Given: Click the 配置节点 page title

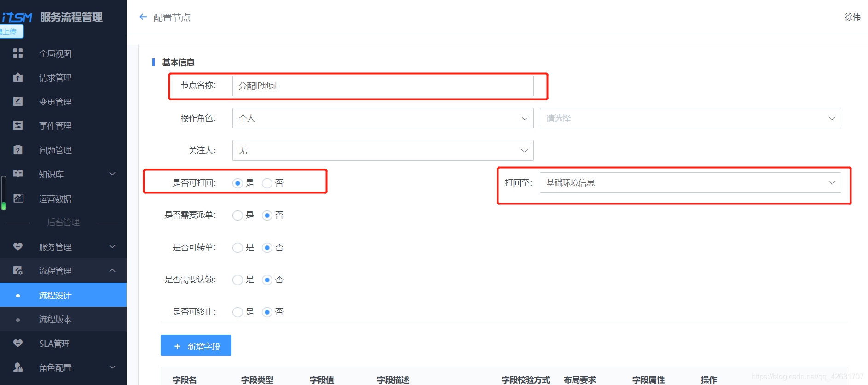Looking at the screenshot, I should click(172, 17).
